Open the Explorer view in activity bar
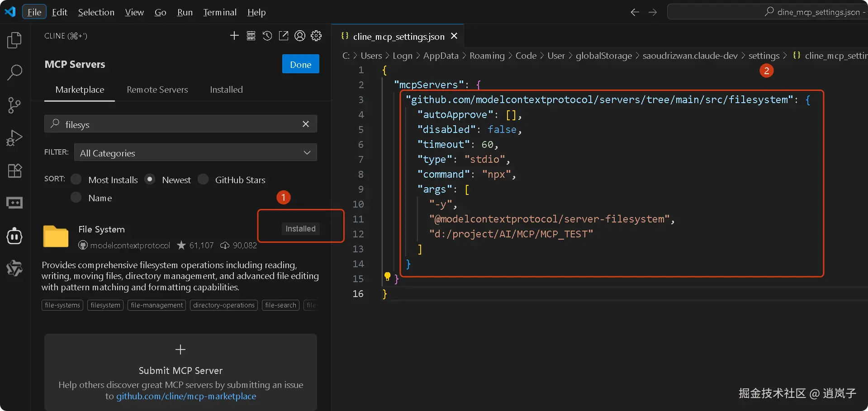868x411 pixels. click(x=14, y=40)
